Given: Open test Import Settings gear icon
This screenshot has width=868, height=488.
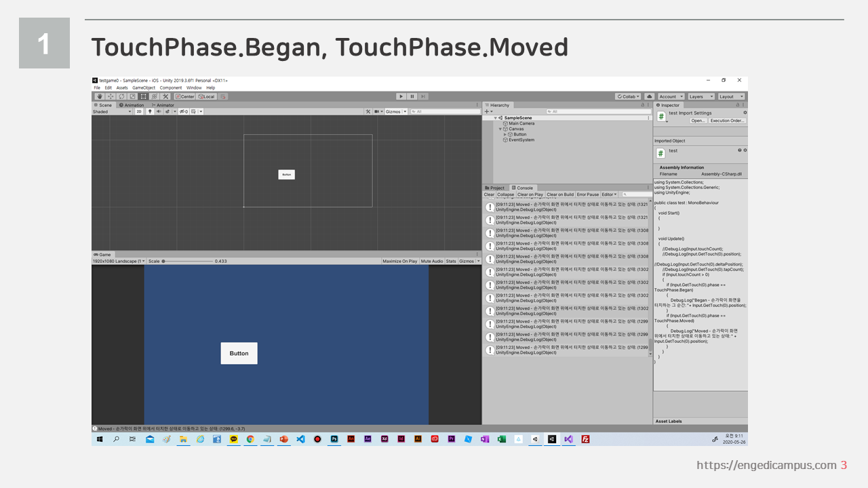Looking at the screenshot, I should [745, 113].
